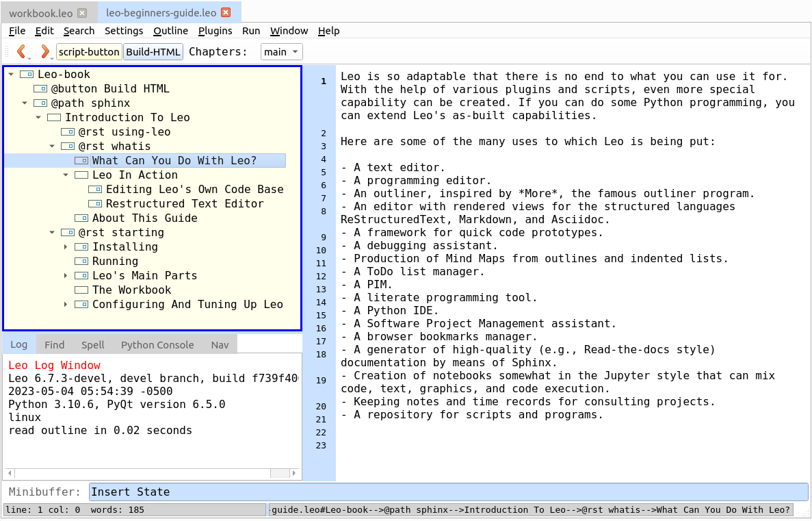Click the back navigation arrow icon
Viewport: 812px width, 521px height.
point(21,51)
